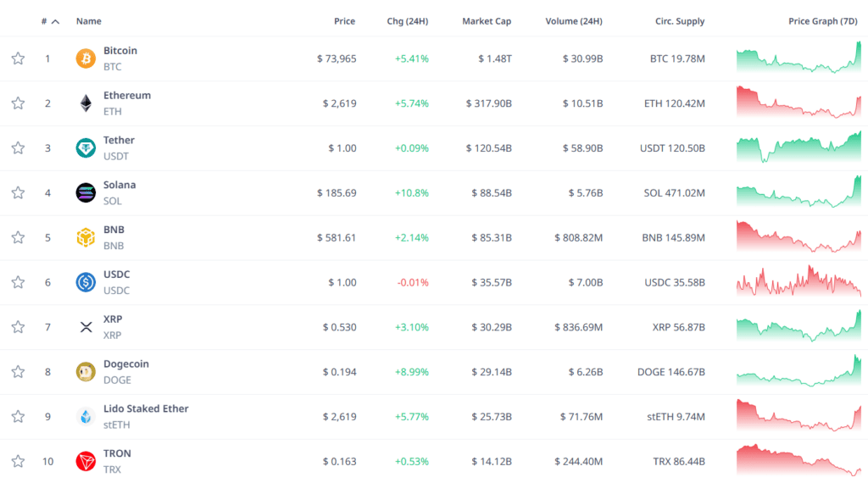This screenshot has width=868, height=483.
Task: Click Solana change +10.8%
Action: (x=411, y=193)
